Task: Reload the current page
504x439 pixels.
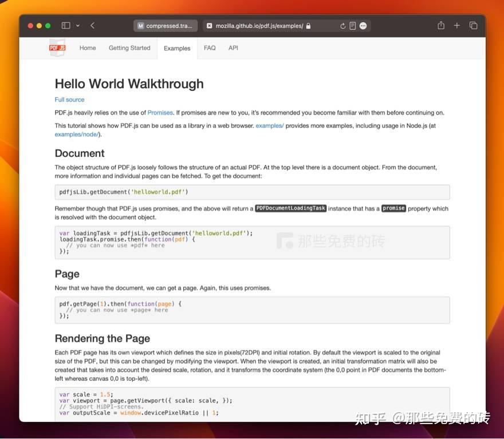Action: pyautogui.click(x=342, y=25)
